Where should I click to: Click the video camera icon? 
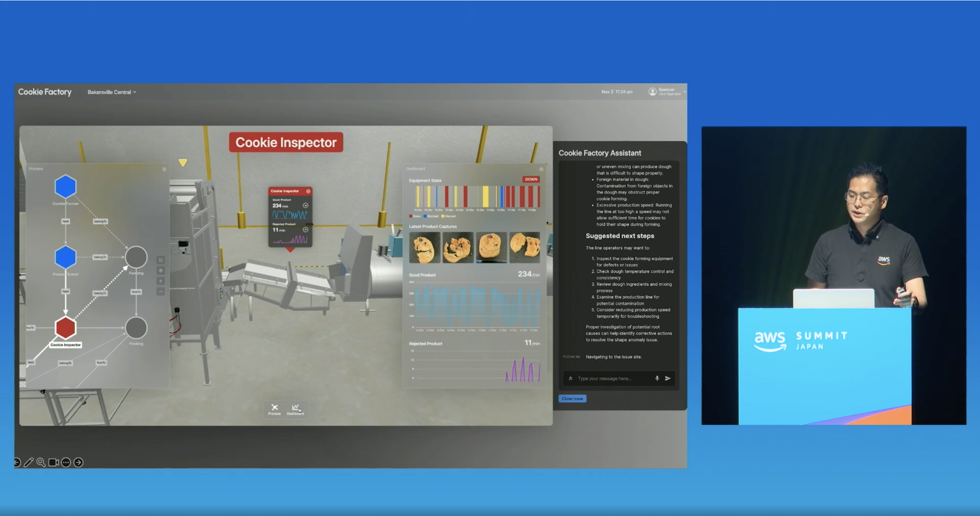(53, 462)
